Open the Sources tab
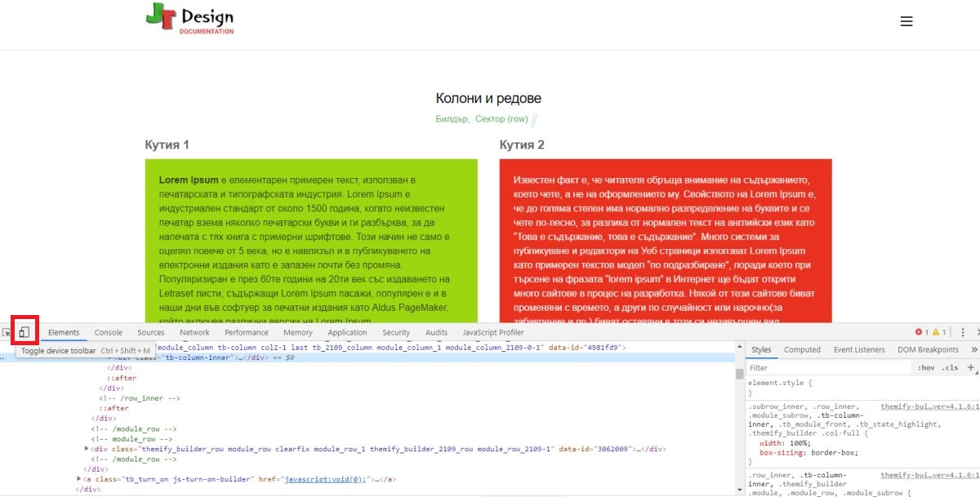The height and width of the screenshot is (497, 980). (151, 333)
